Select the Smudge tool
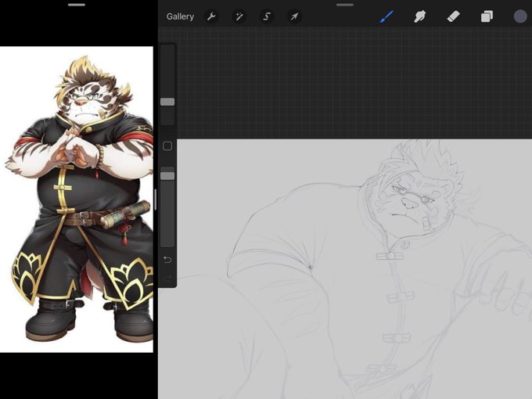Image resolution: width=532 pixels, height=399 pixels. (x=420, y=16)
